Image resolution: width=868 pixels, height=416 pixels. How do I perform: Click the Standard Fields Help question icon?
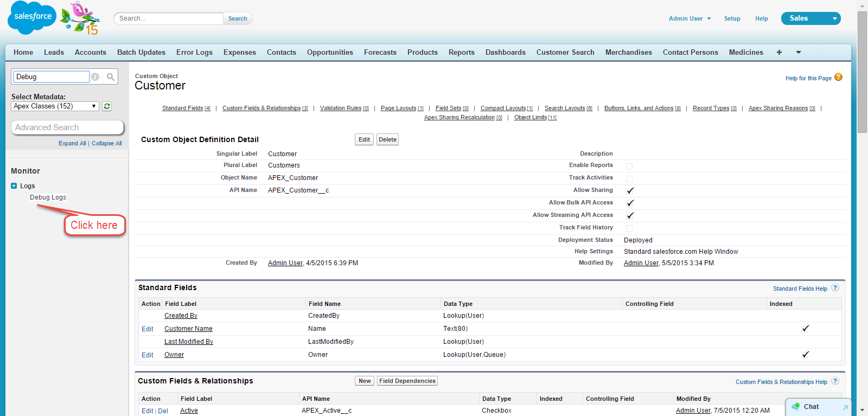(835, 288)
